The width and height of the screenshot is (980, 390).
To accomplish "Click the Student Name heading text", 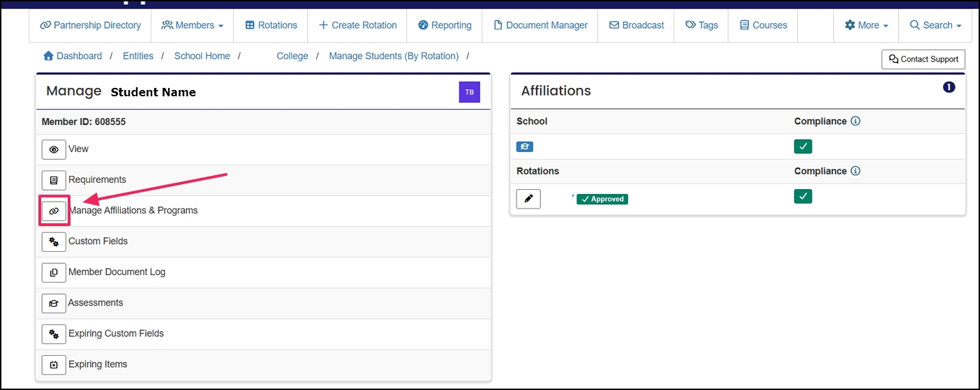I will tap(154, 92).
